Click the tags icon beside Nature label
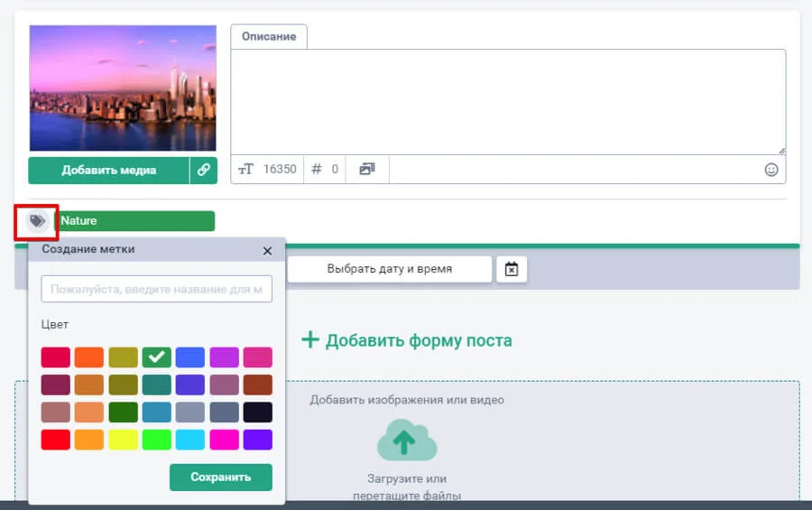The height and width of the screenshot is (510, 812). (37, 221)
